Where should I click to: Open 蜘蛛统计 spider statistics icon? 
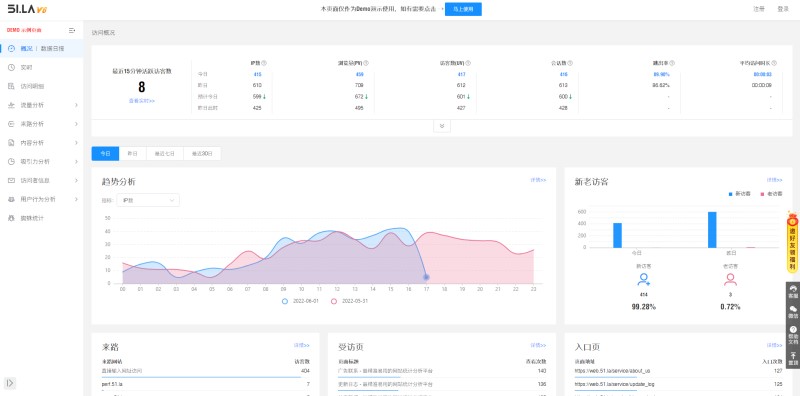click(12, 218)
